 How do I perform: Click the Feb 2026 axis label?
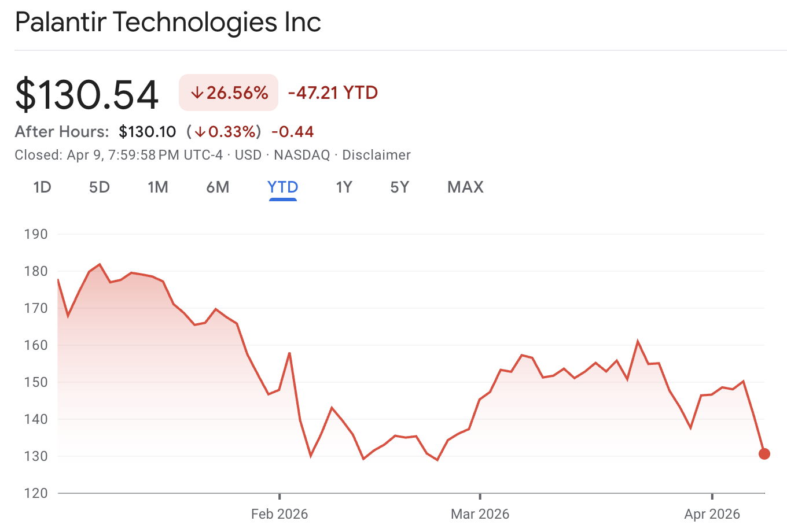pyautogui.click(x=280, y=513)
